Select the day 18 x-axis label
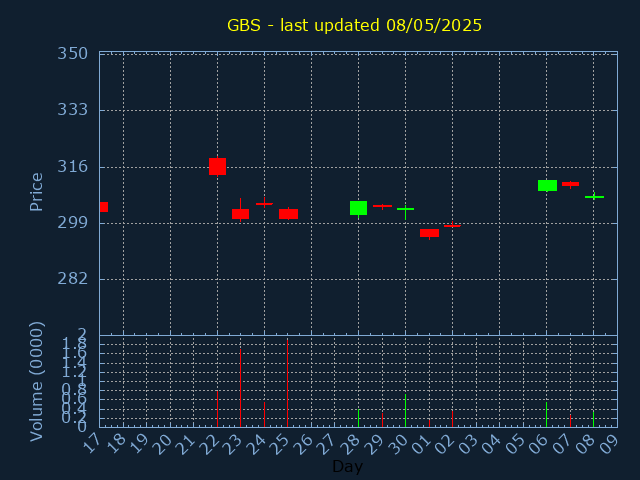640x480 pixels. click(x=115, y=443)
